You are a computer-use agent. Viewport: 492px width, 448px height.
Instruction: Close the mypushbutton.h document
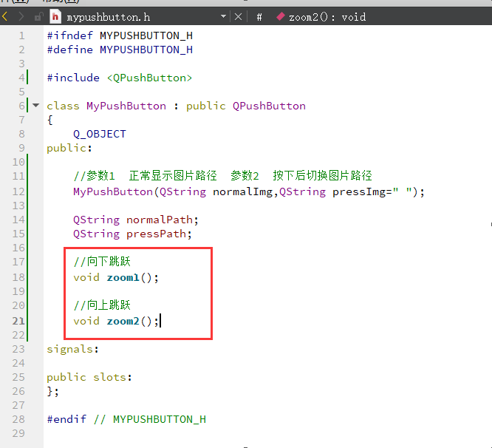pyautogui.click(x=238, y=17)
